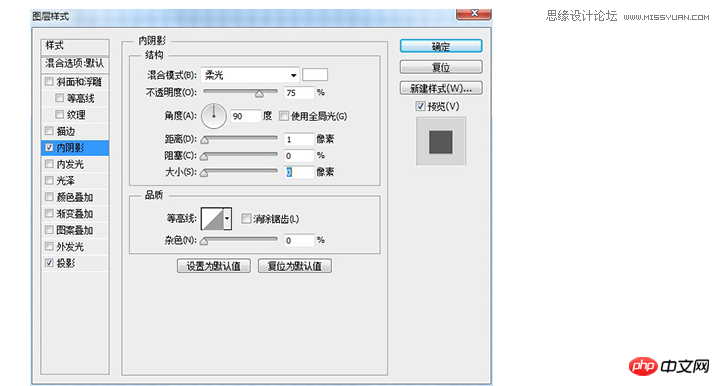Toggle 消除锯齿(L) checkbox
This screenshot has height=386, width=720.
tap(246, 218)
